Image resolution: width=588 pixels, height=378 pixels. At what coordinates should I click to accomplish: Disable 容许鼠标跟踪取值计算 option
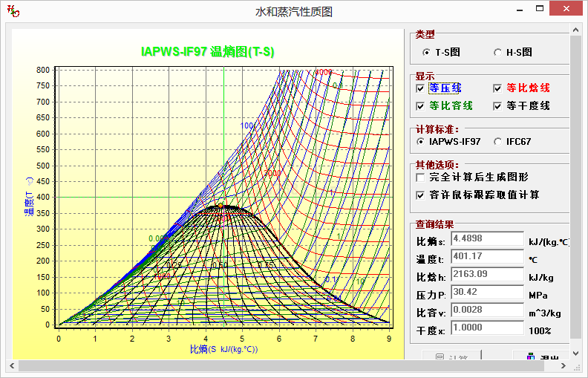[x=421, y=195]
